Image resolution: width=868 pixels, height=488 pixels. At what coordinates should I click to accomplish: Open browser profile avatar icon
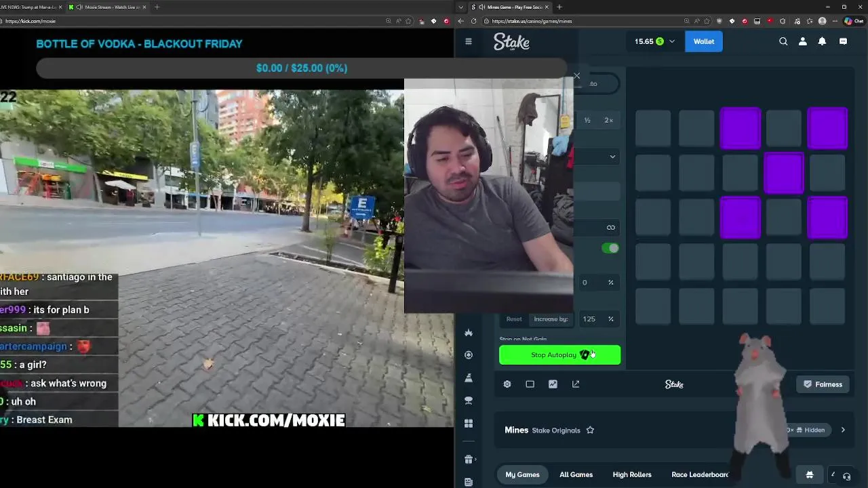tap(823, 21)
